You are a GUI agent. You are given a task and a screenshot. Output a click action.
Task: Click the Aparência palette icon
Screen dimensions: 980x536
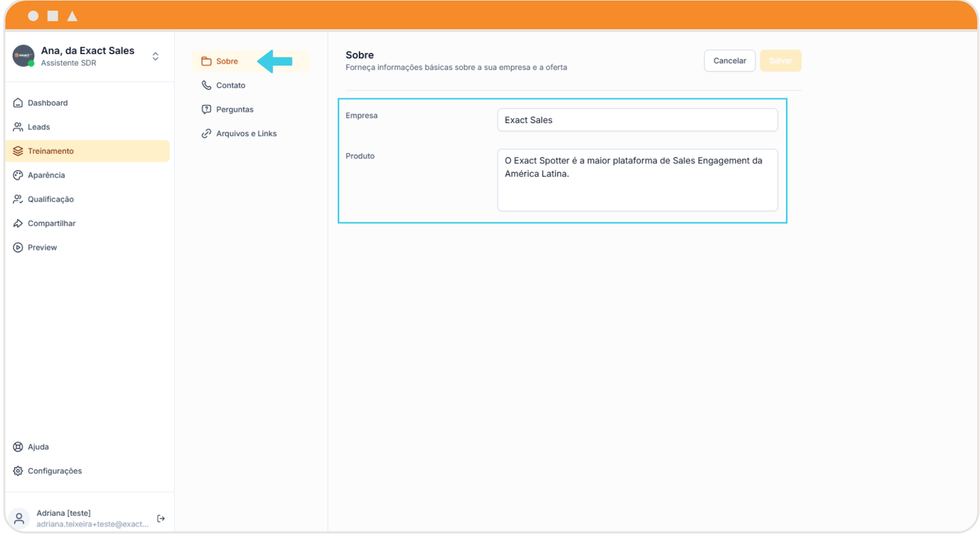(18, 175)
